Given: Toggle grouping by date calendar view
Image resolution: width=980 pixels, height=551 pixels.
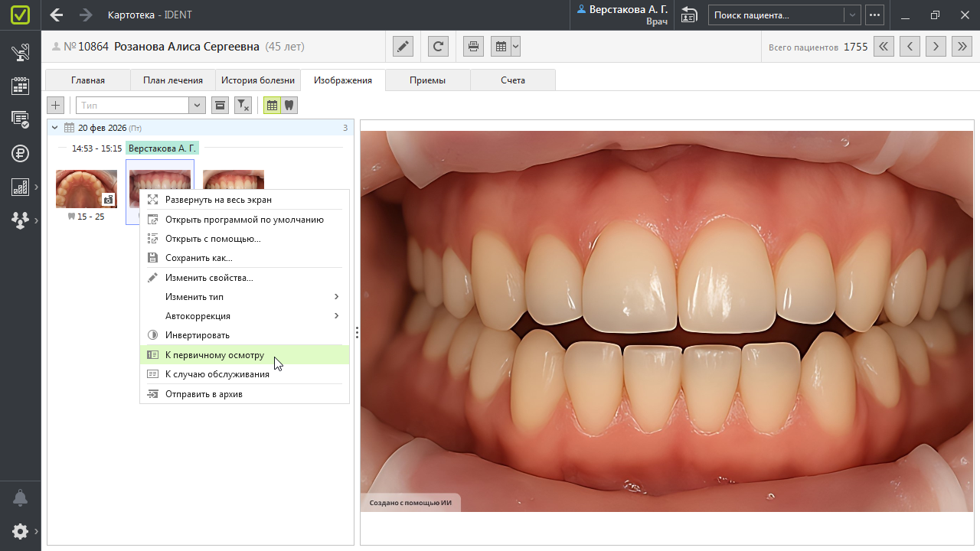Looking at the screenshot, I should click(272, 106).
